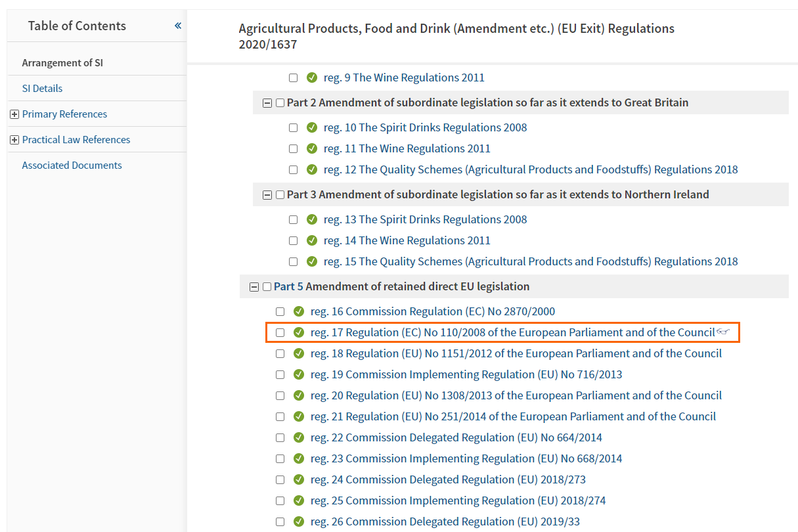
Task: Collapse the Table of Contents panel
Action: click(177, 26)
